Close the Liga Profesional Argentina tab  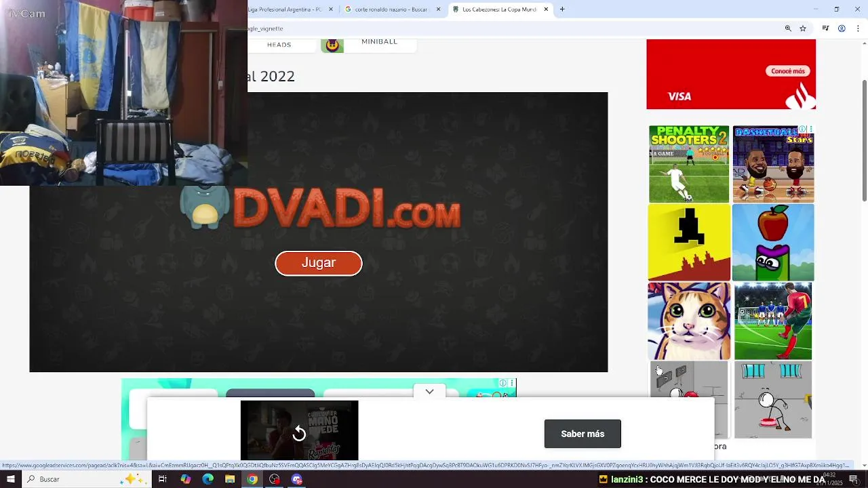(x=331, y=9)
